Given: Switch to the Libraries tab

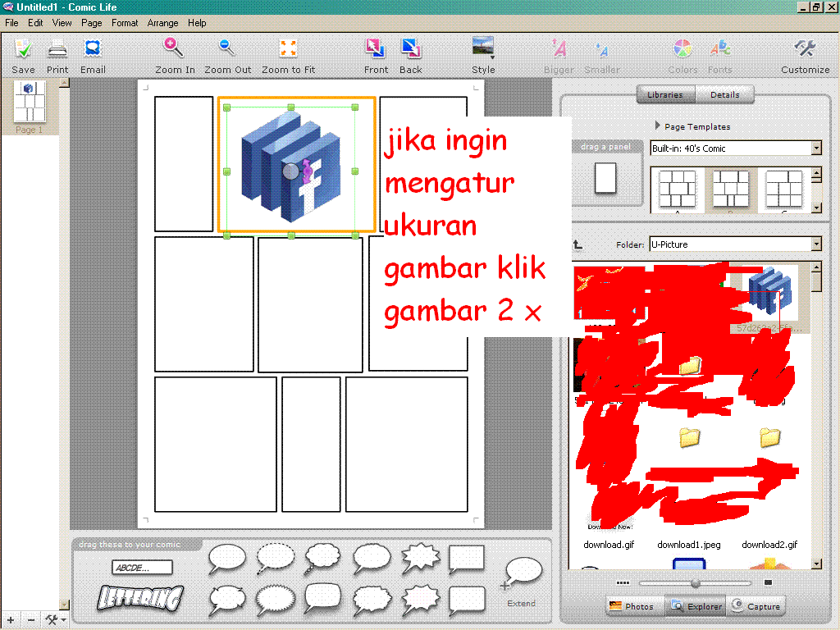Looking at the screenshot, I should 665,95.
